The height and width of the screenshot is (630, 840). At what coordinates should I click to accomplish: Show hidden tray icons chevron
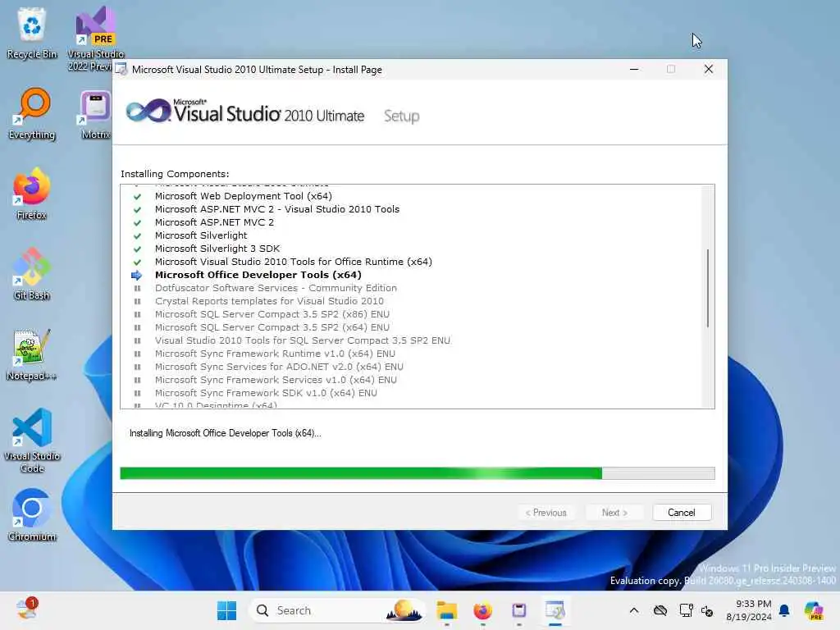pyautogui.click(x=634, y=610)
